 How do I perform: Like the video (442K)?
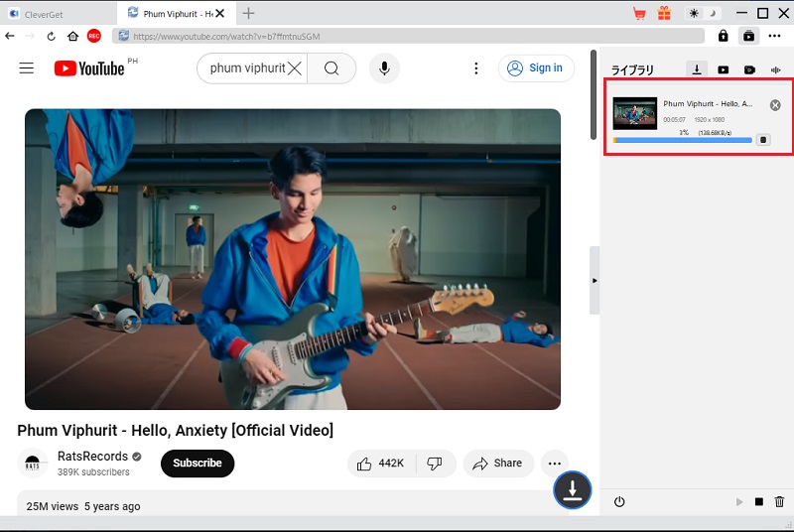click(381, 464)
